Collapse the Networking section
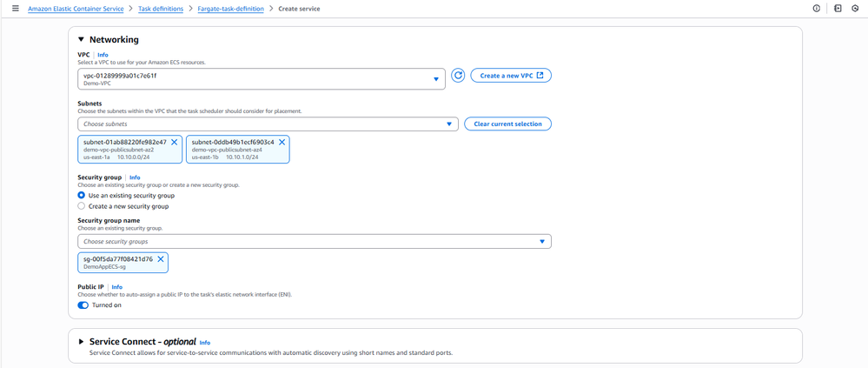Viewport: 868px width, 368px height. click(81, 39)
